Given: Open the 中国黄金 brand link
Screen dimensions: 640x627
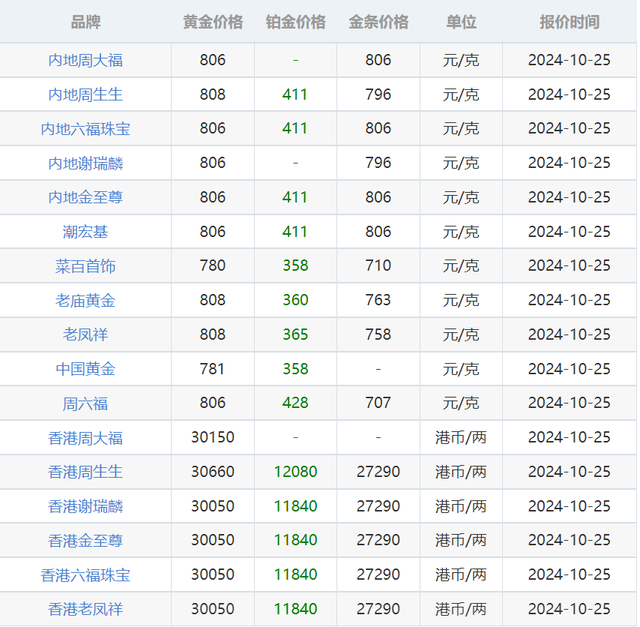Looking at the screenshot, I should [x=85, y=369].
